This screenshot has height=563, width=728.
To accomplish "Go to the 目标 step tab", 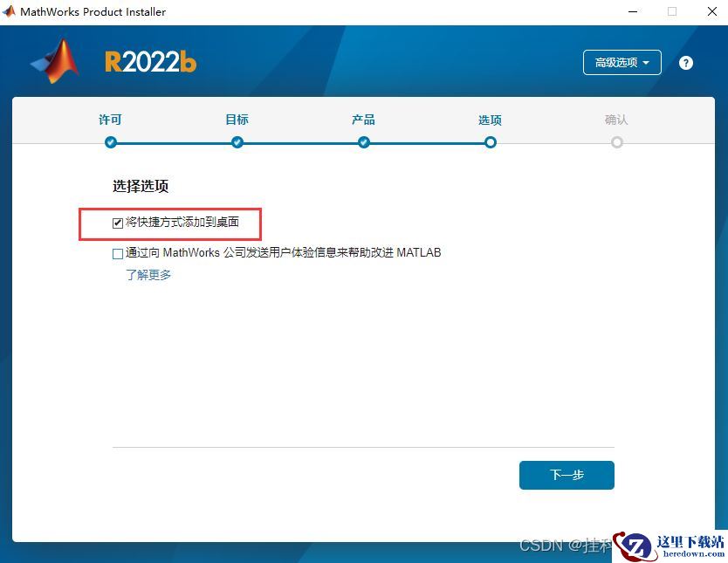I will [x=237, y=120].
